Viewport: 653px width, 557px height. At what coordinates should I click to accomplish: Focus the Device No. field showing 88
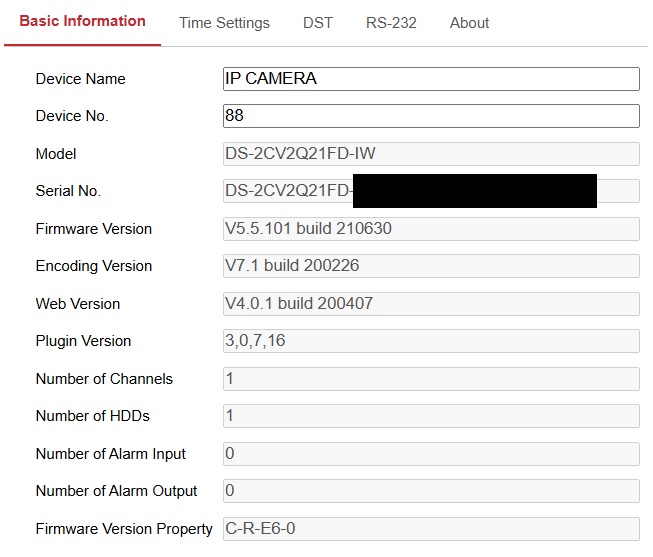point(431,116)
